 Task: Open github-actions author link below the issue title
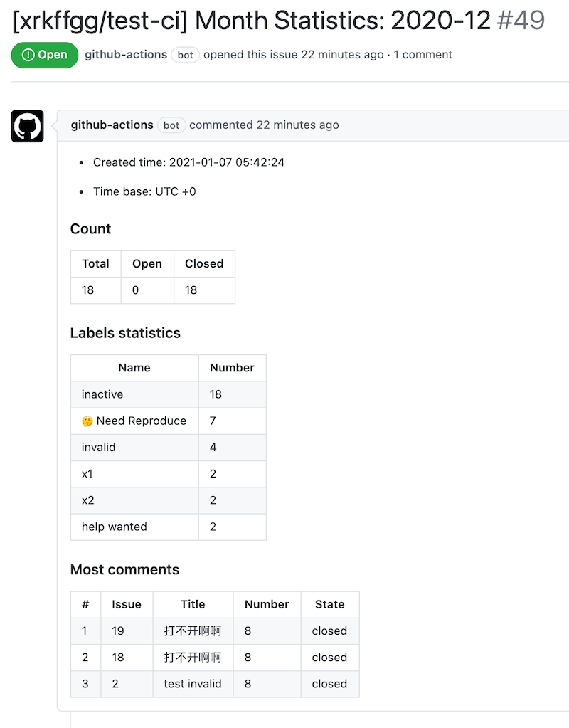126,55
